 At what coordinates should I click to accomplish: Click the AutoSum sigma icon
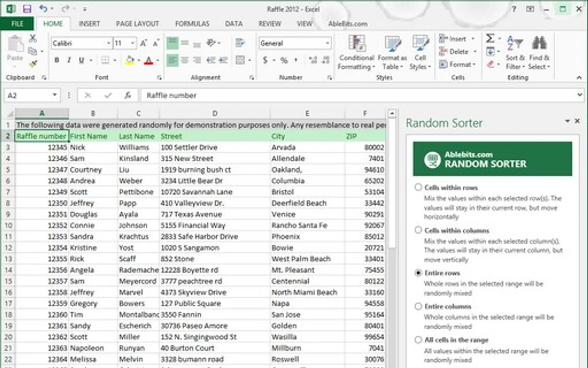(490, 38)
